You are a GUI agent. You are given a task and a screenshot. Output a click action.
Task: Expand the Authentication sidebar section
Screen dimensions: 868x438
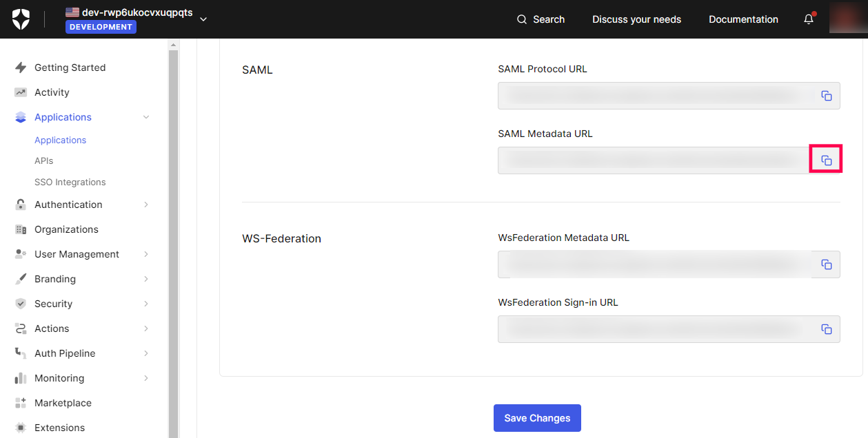pyautogui.click(x=146, y=205)
